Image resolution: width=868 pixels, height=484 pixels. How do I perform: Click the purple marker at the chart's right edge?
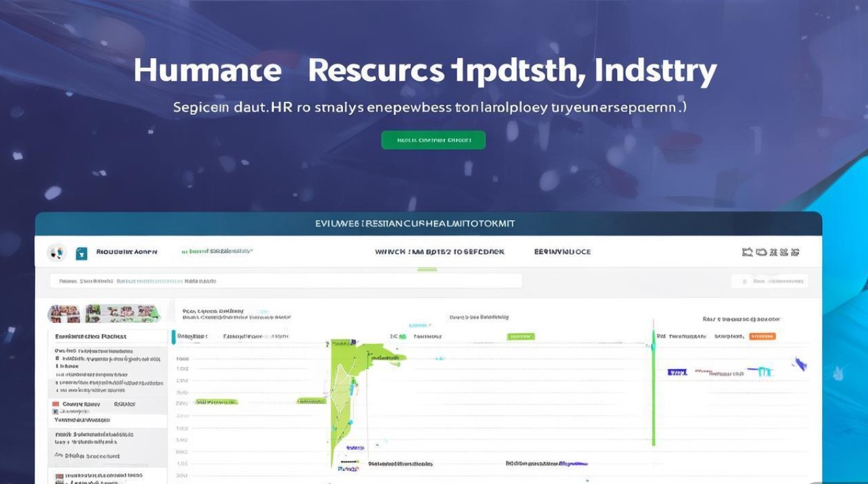800,365
